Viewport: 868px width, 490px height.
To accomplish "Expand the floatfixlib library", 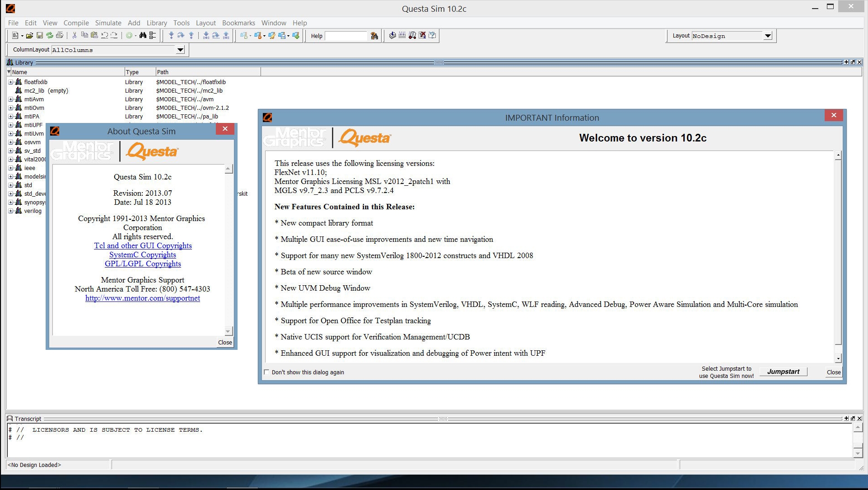I will pos(10,82).
